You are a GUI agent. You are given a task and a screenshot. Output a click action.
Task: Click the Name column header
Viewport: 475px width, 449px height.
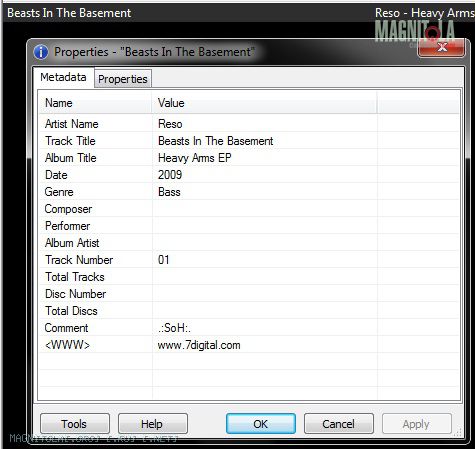(95, 103)
